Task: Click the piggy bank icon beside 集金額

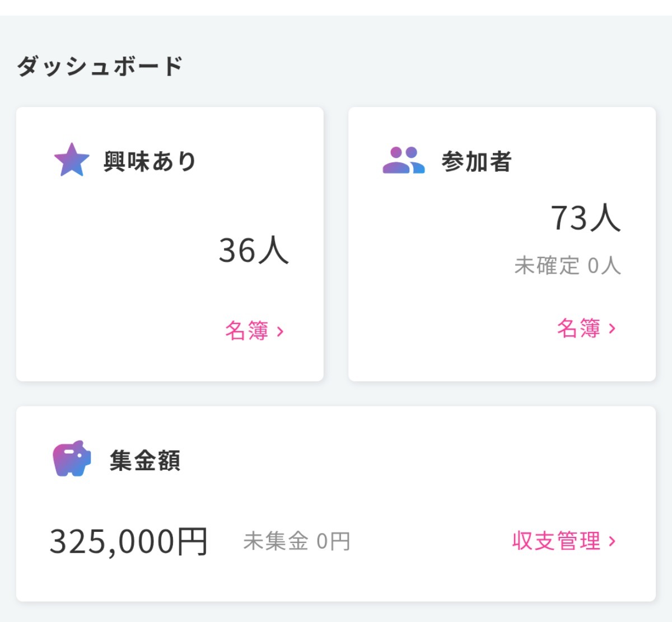Action: point(72,459)
